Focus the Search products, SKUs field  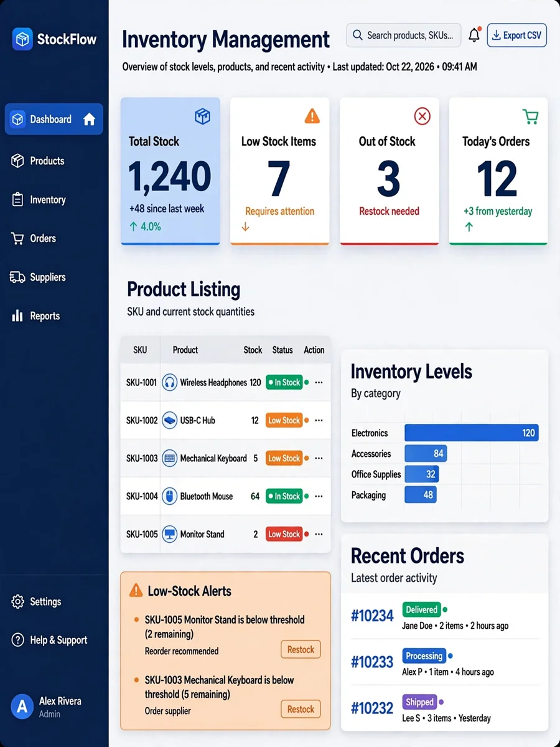tap(404, 35)
